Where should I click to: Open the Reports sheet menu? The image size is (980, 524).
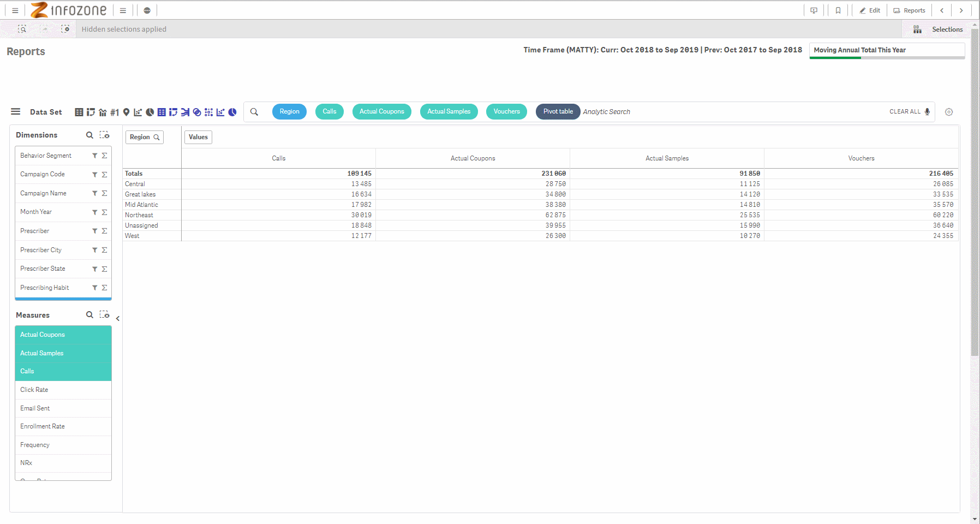pos(910,10)
